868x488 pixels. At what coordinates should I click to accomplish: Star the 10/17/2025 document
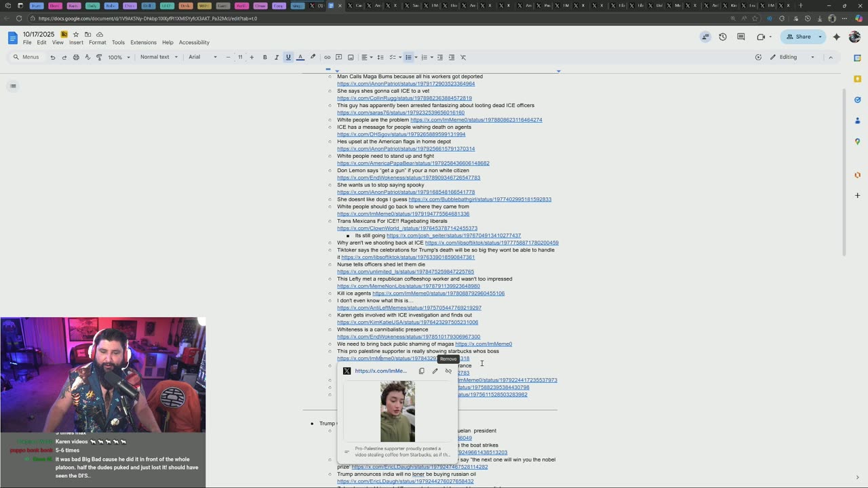tap(76, 35)
